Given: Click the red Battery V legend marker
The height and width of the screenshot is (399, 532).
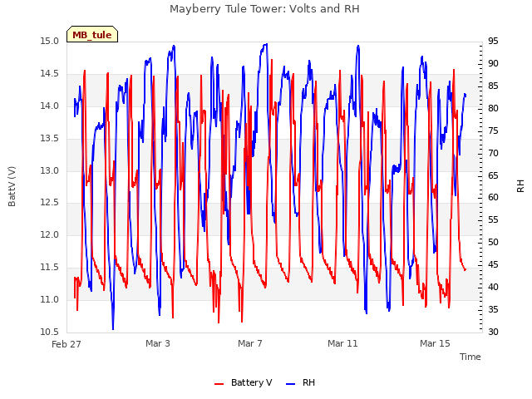Looking at the screenshot, I should point(219,384).
